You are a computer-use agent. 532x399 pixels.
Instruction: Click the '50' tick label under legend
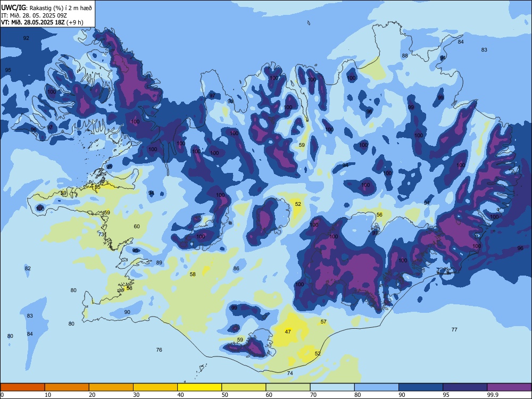tap(225, 395)
